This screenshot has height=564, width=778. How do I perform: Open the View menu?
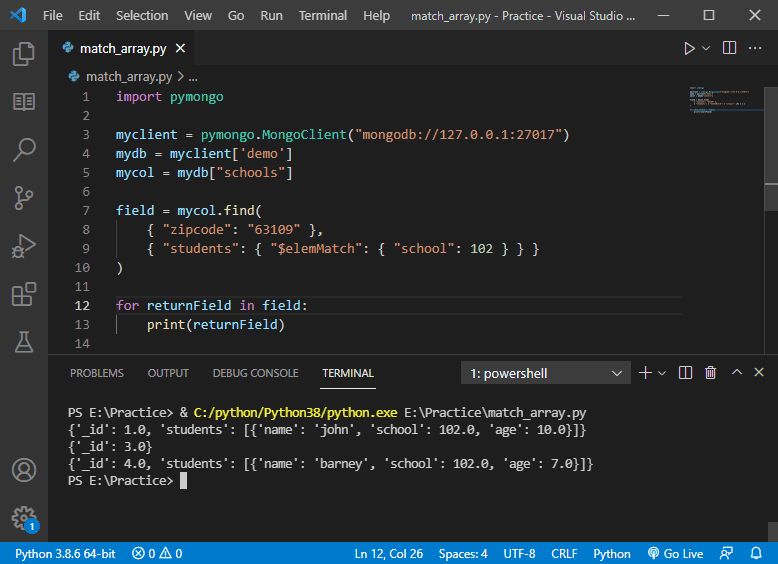pos(198,15)
